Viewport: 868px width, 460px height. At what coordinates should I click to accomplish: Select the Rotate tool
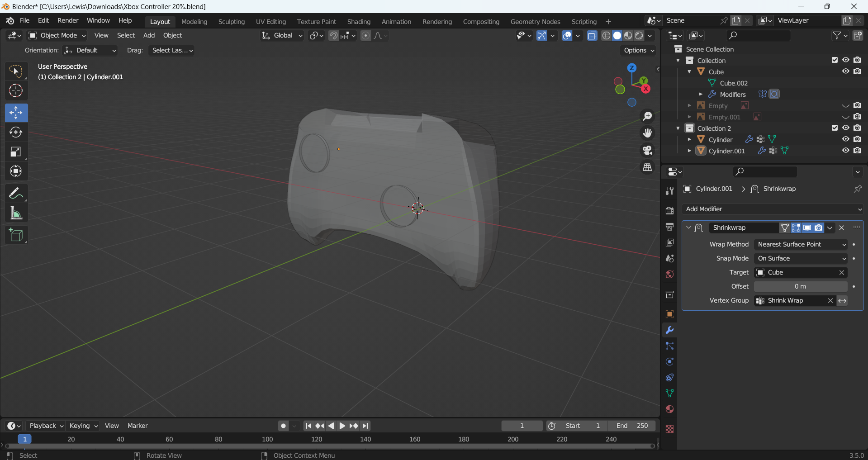tap(16, 132)
